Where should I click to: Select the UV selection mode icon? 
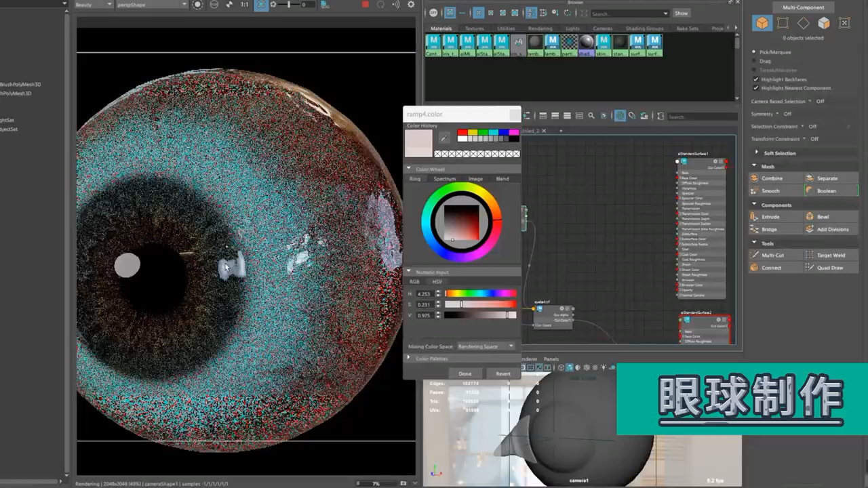844,23
